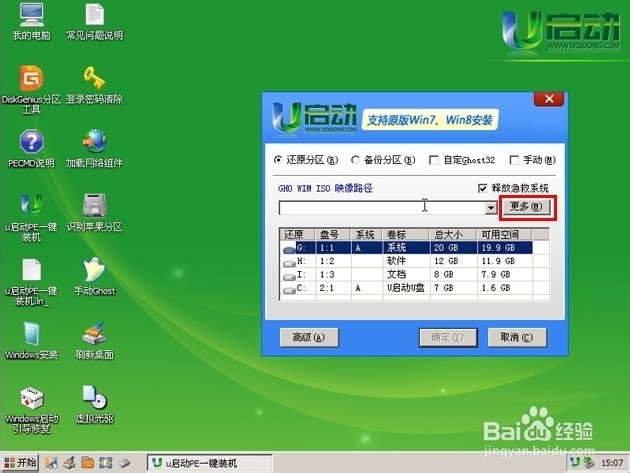Click the 刷新桌面 brush icon

point(95,341)
